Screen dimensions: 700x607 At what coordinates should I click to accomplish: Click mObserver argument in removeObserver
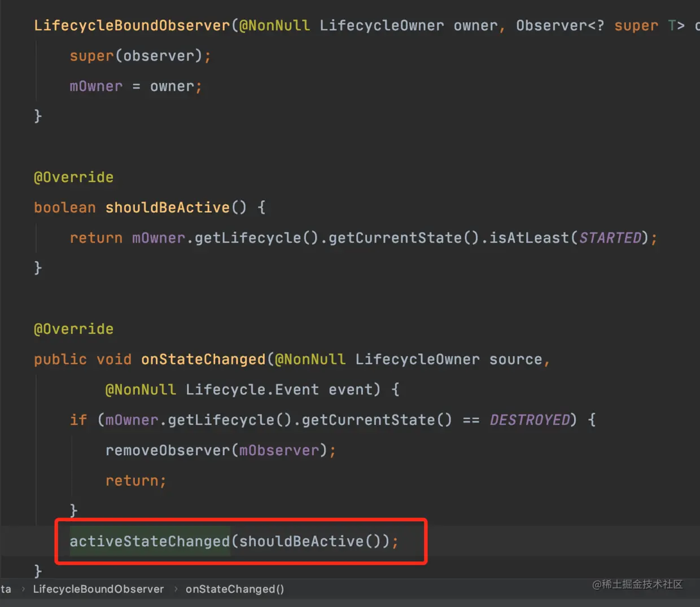pos(279,450)
